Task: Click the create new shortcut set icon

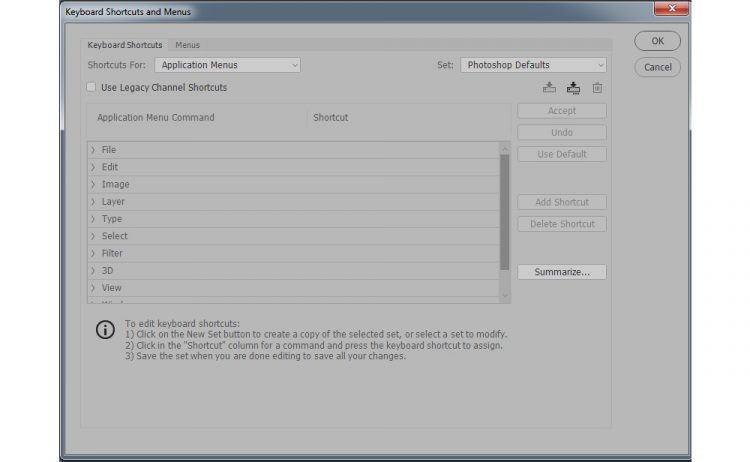Action: coord(573,88)
